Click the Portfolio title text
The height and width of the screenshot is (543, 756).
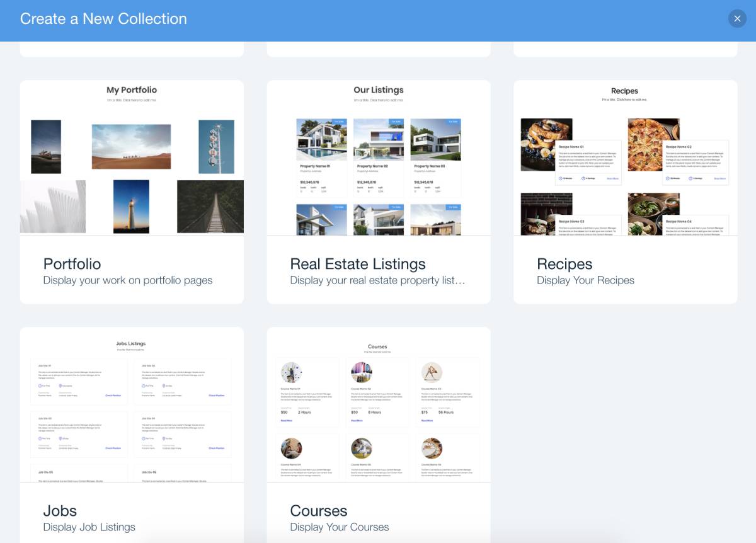(x=72, y=264)
